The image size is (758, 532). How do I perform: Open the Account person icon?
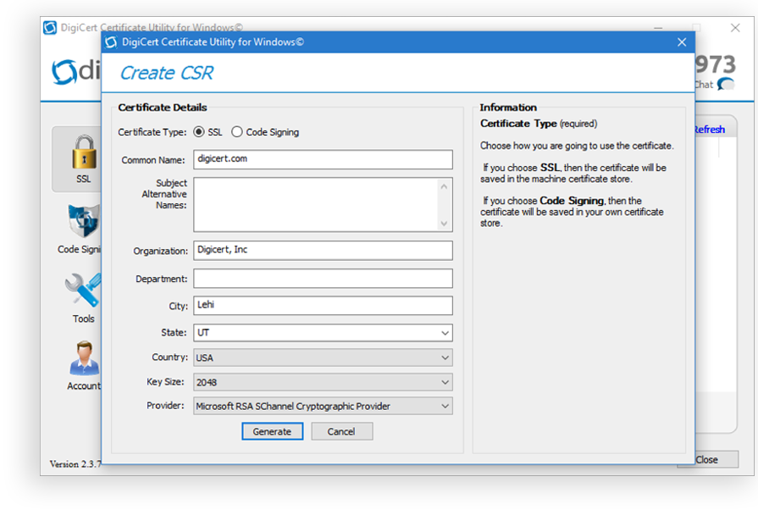[84, 358]
